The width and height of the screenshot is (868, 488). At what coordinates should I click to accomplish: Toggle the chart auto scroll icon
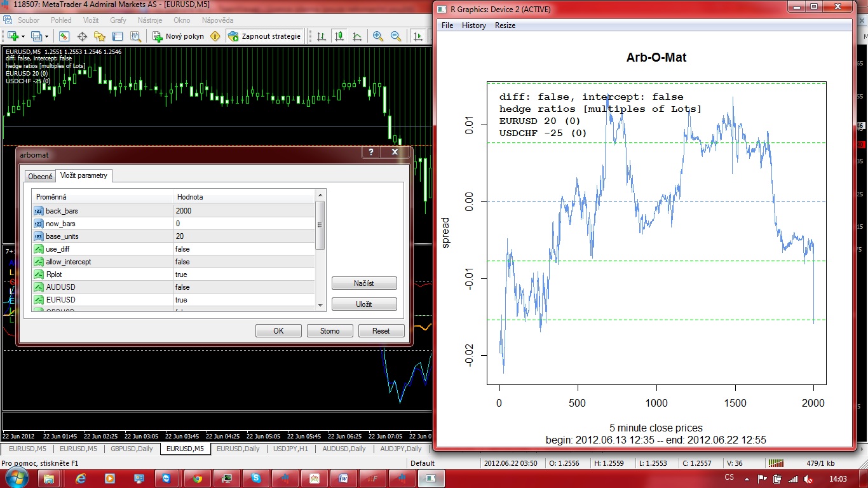tap(419, 36)
